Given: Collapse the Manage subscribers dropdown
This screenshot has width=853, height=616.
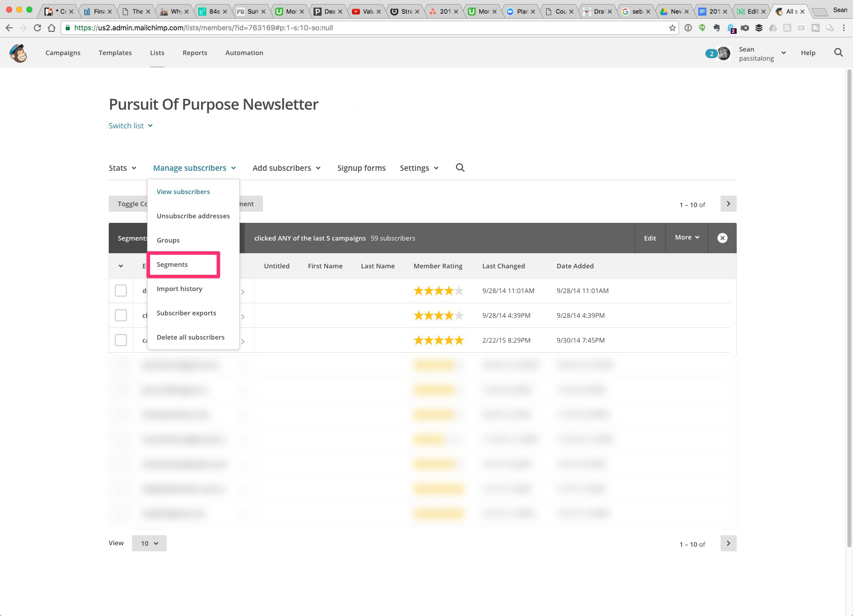Looking at the screenshot, I should coord(195,168).
